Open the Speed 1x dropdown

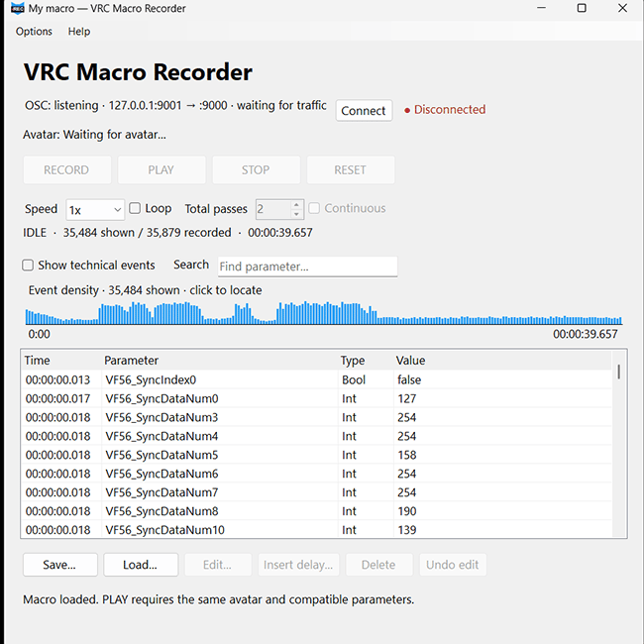click(95, 210)
